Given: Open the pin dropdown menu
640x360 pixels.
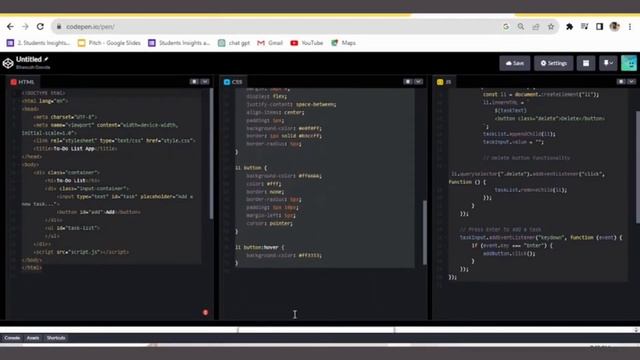Looking at the screenshot, I should click(608, 63).
